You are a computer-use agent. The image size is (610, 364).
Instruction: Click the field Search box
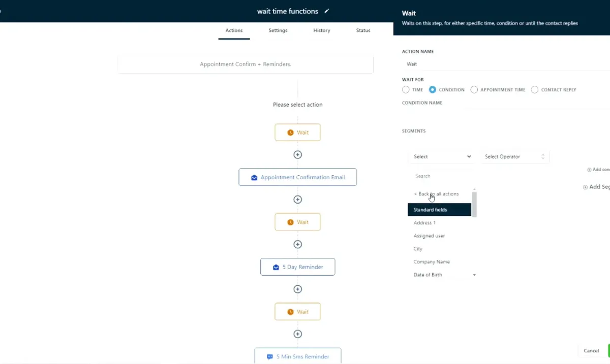442,176
